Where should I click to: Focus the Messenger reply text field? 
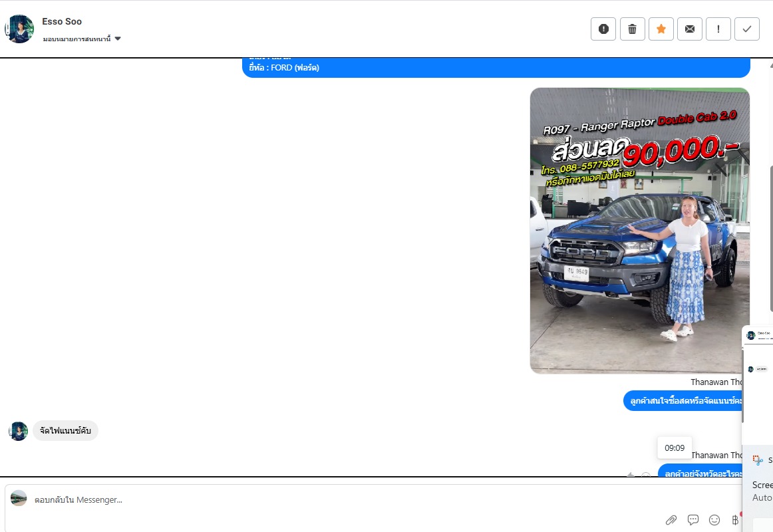pyautogui.click(x=333, y=499)
